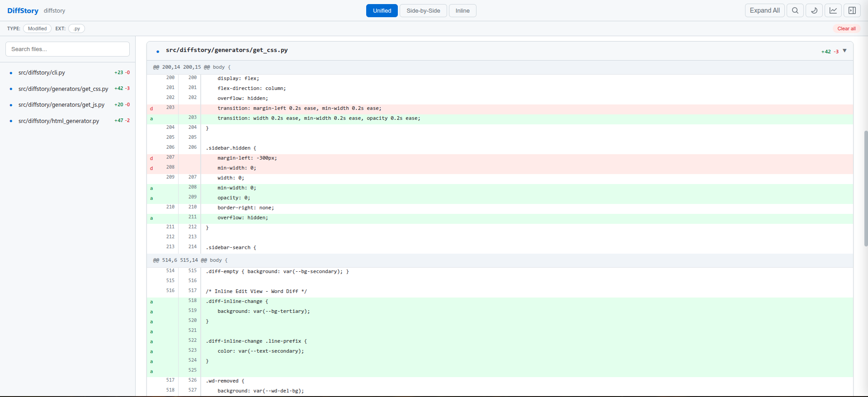
Task: Switch to the Inline view tab
Action: 462,10
